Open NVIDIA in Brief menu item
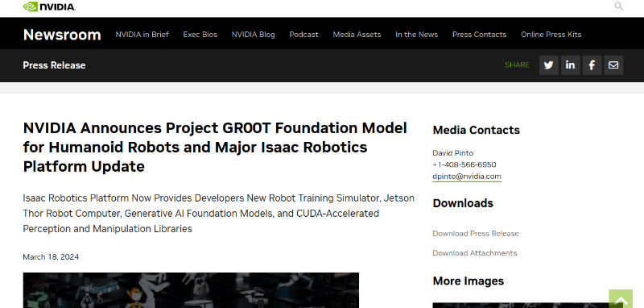Image resolution: width=644 pixels, height=308 pixels. coord(142,35)
